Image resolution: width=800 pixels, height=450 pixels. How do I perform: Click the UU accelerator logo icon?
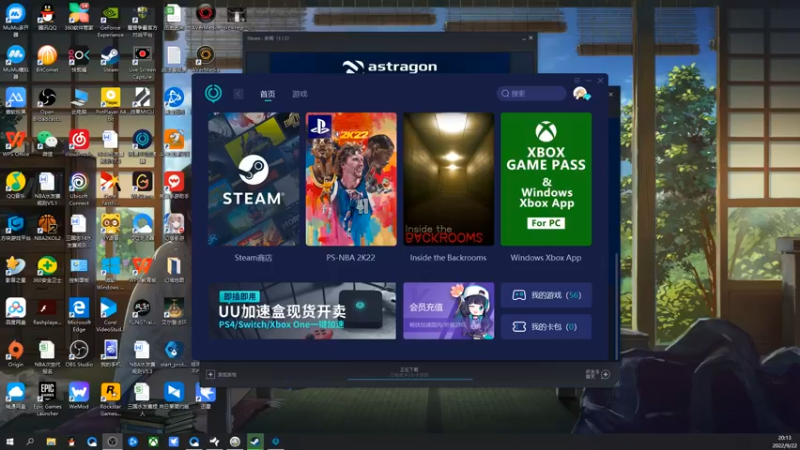pyautogui.click(x=213, y=93)
